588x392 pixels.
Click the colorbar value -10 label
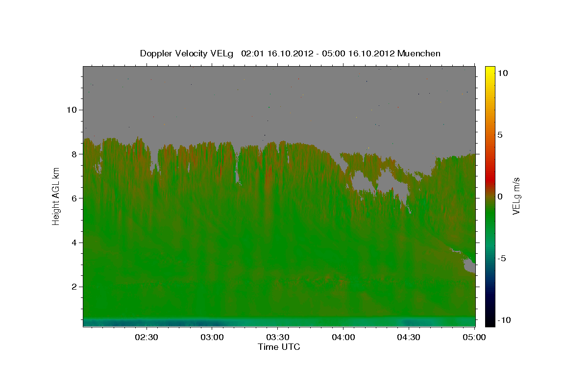pos(504,320)
